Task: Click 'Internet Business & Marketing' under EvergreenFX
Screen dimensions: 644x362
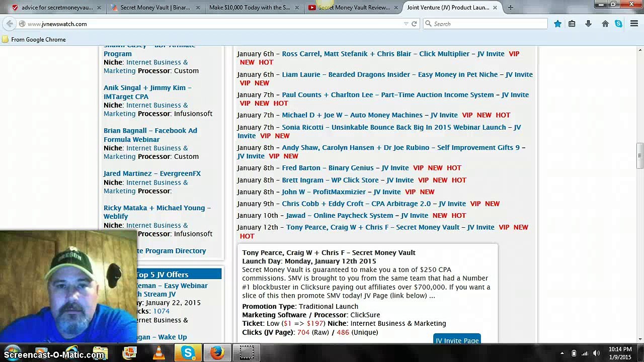Action: point(146,187)
